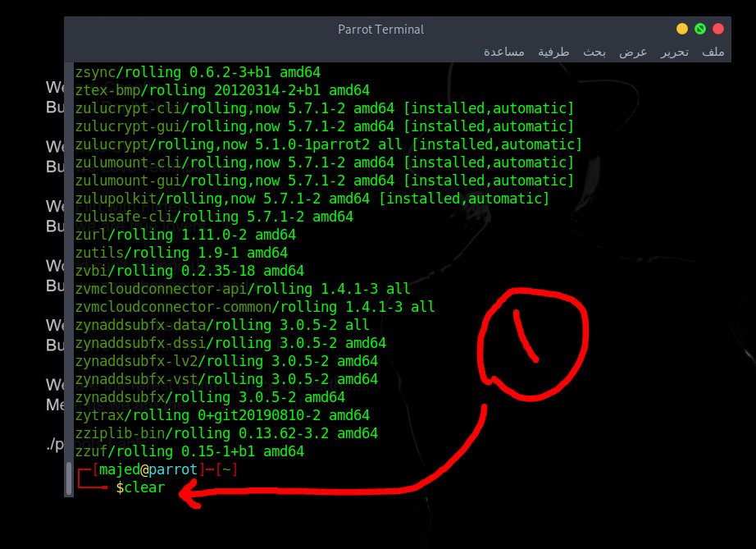This screenshot has width=756, height=549.
Task: Open the ملف (File) menu
Action: tap(713, 52)
